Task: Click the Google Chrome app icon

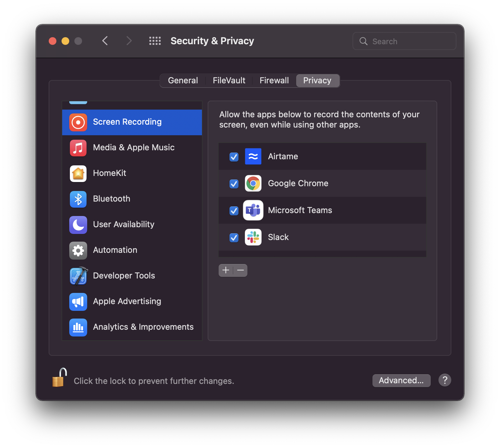Action: click(x=253, y=183)
